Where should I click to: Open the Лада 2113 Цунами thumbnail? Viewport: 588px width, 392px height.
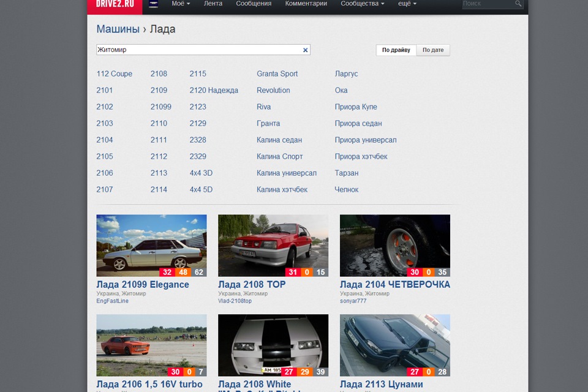click(395, 345)
